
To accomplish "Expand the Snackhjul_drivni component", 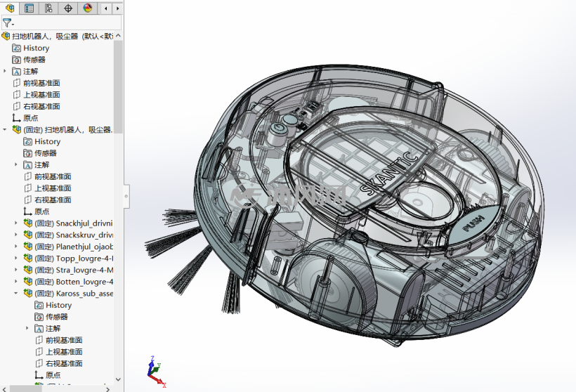I will [15, 223].
